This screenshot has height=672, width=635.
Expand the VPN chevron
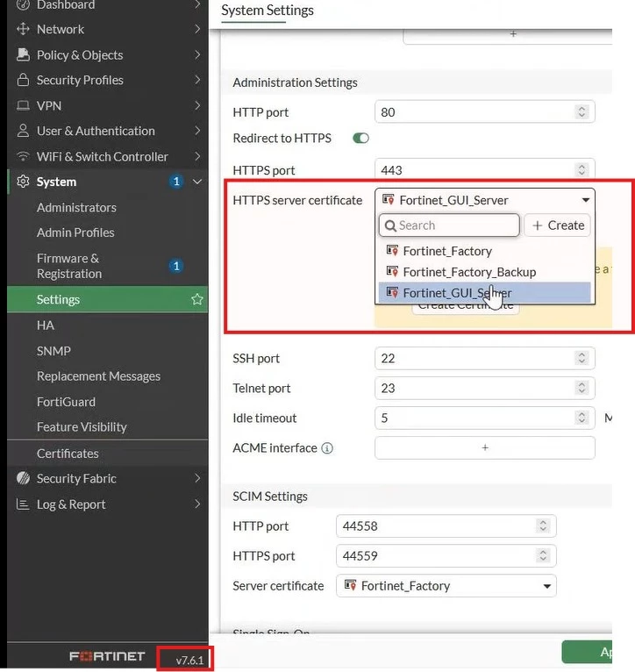[x=197, y=105]
